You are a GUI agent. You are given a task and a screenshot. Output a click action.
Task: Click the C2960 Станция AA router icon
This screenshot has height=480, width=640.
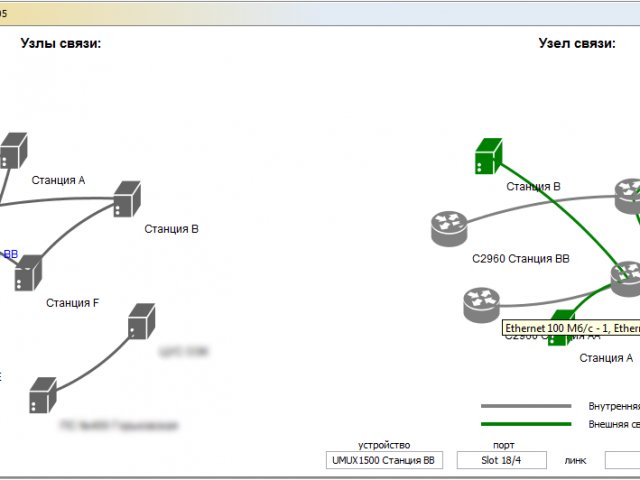[481, 304]
